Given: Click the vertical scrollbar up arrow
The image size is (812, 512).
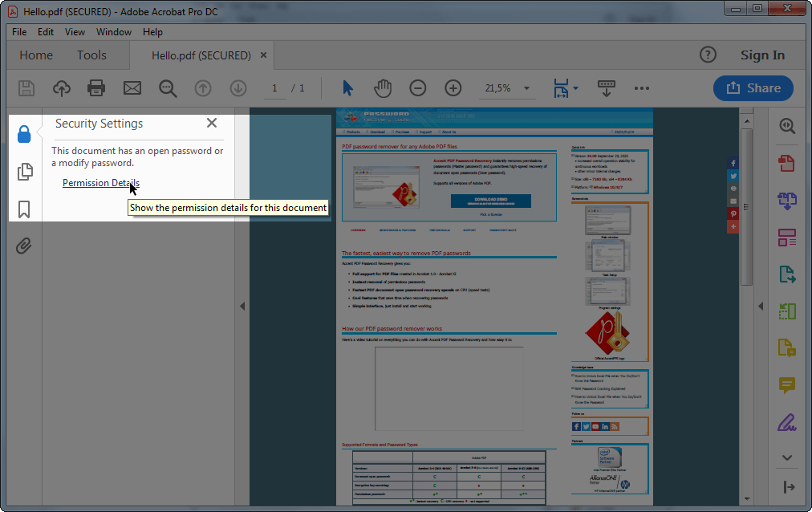Looking at the screenshot, I should pos(747,121).
